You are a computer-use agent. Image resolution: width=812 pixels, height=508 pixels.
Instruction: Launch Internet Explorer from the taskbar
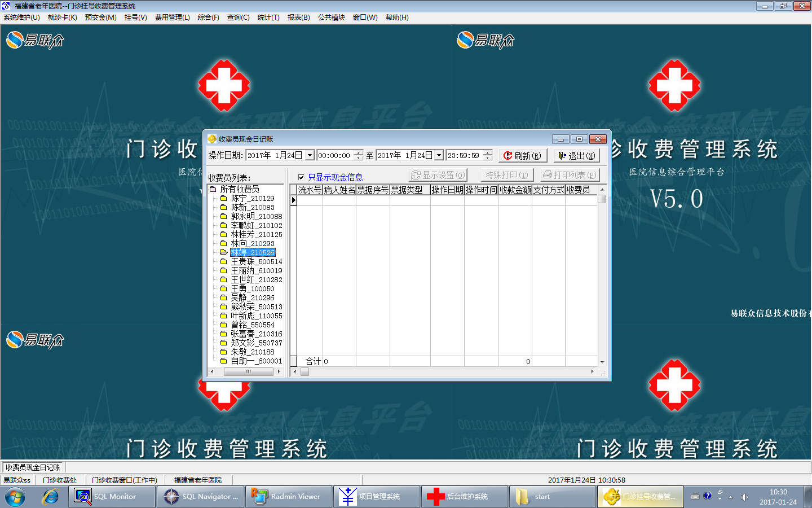pos(51,497)
